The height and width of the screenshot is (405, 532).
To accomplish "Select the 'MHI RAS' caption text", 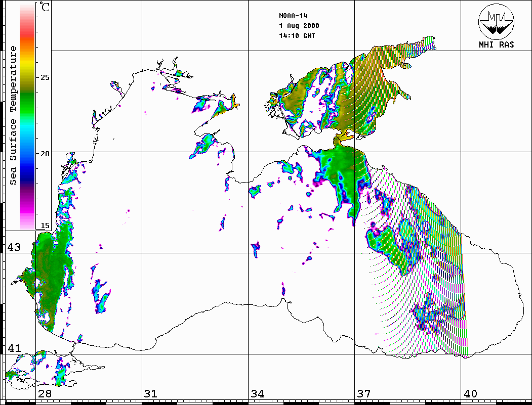I will [x=496, y=44].
